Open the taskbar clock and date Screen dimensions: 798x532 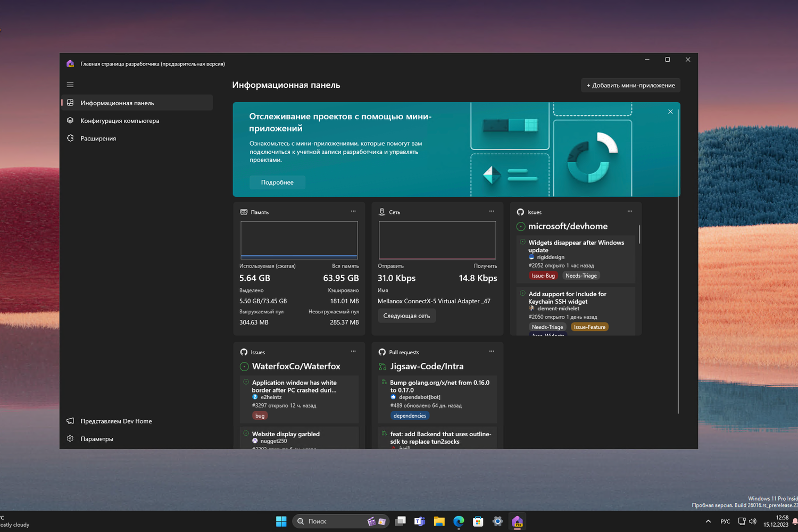point(776,521)
